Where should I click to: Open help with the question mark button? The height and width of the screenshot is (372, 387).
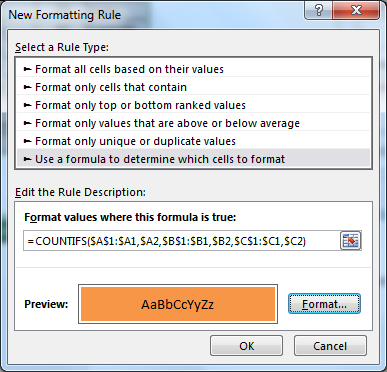point(319,10)
